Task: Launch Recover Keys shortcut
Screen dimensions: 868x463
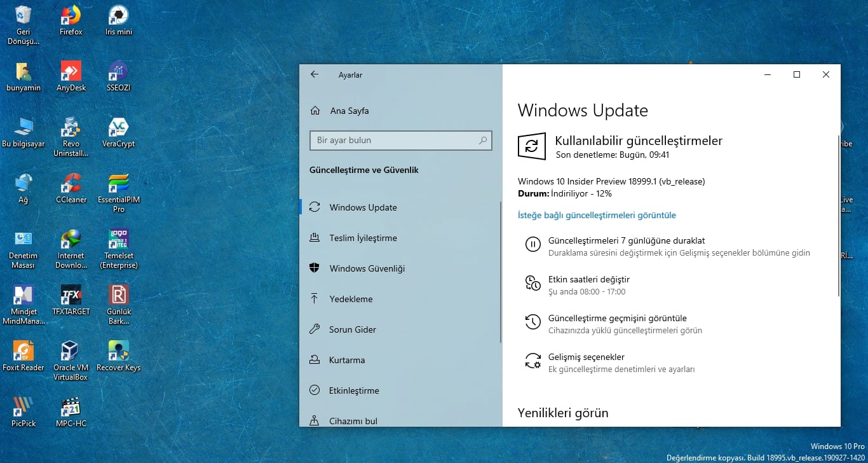Action: [119, 357]
